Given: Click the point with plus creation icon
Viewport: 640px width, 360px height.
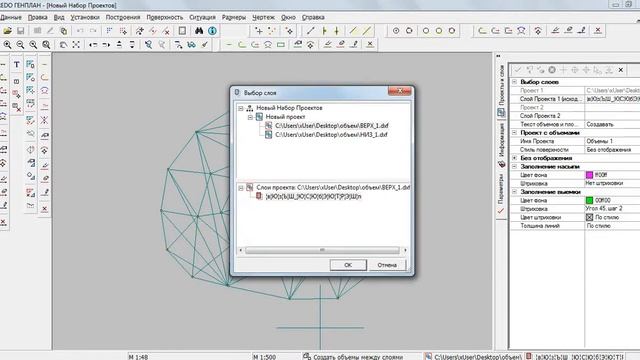Looking at the screenshot, I should [258, 31].
